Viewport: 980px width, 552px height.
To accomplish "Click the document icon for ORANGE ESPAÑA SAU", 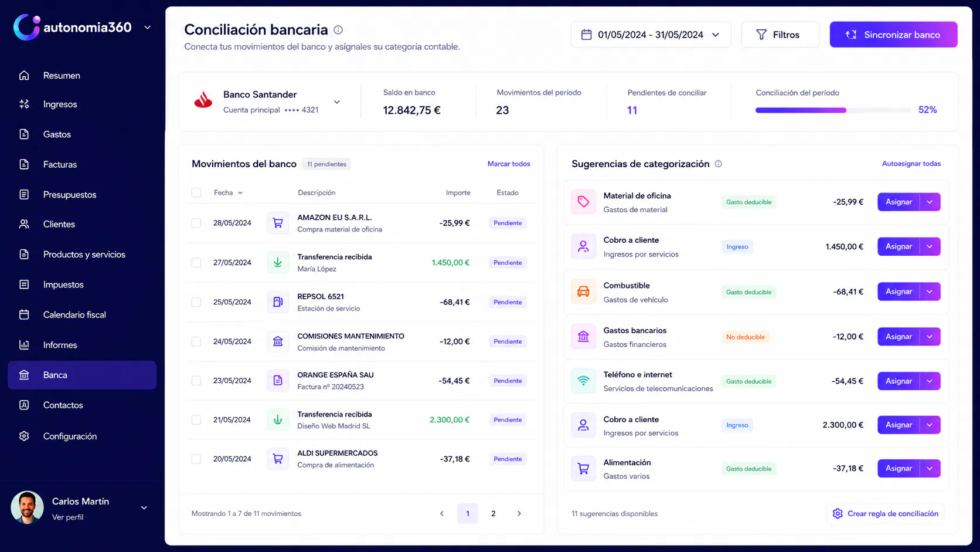I will pyautogui.click(x=278, y=381).
